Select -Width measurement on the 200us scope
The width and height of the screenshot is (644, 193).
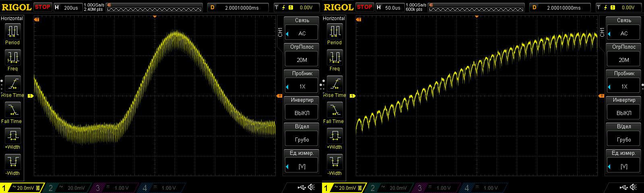pos(12,165)
